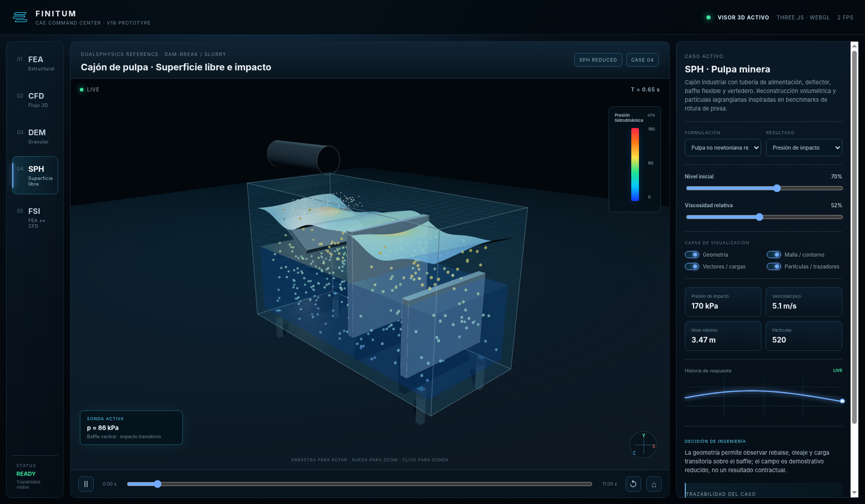Click the SPH · Pulpa minera case title
Screen dimensions: 865x504
[x=727, y=69]
